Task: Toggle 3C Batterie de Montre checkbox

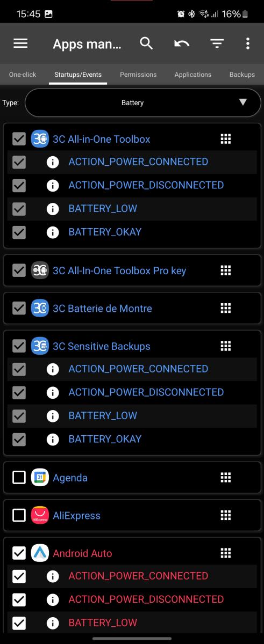Action: (x=19, y=308)
